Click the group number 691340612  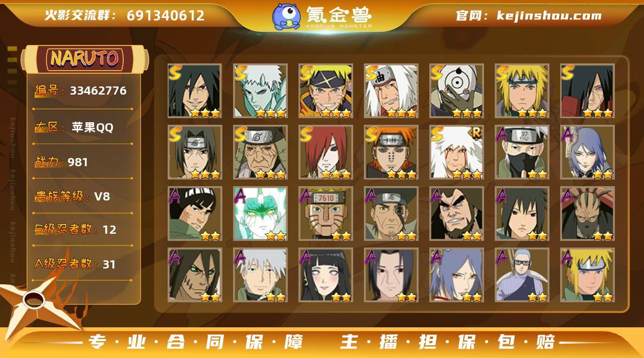coord(166,15)
